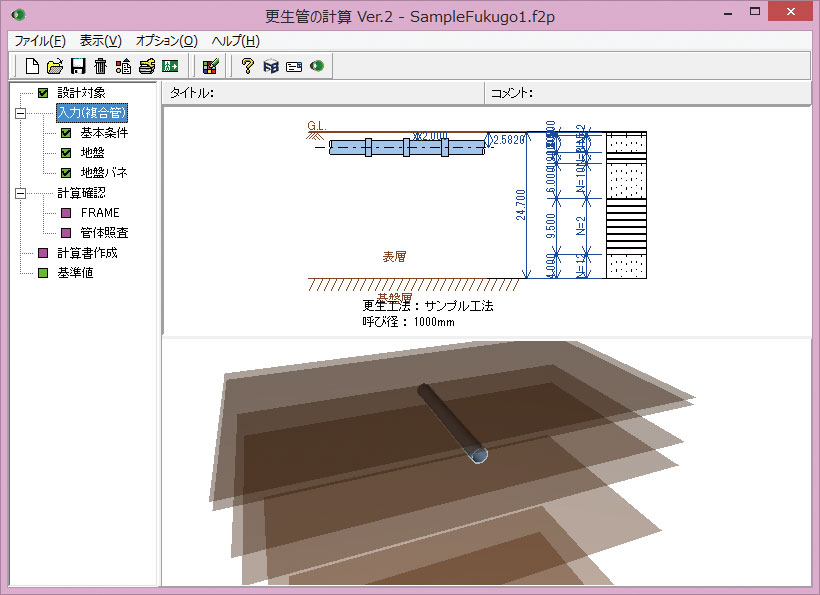The width and height of the screenshot is (820, 595).
Task: Click the green oval icon in toolbar
Action: point(317,66)
